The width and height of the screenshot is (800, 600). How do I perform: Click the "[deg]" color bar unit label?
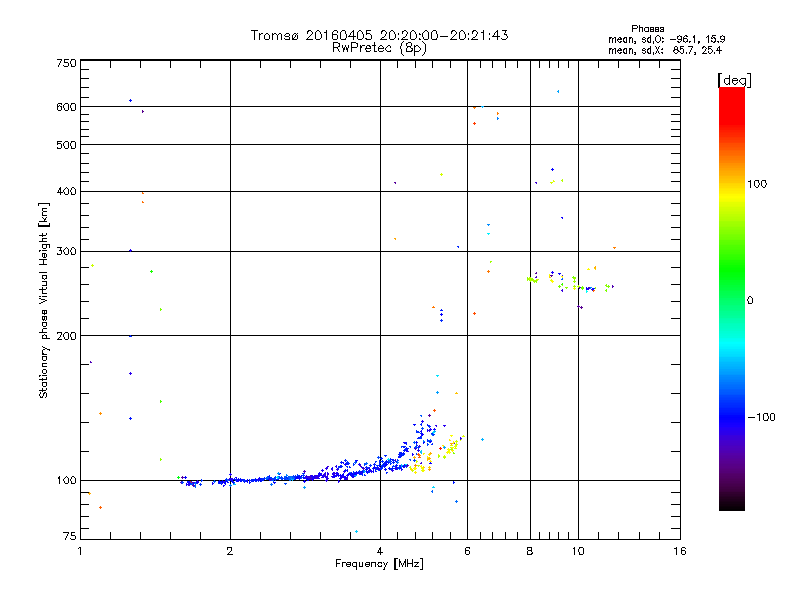[x=734, y=80]
